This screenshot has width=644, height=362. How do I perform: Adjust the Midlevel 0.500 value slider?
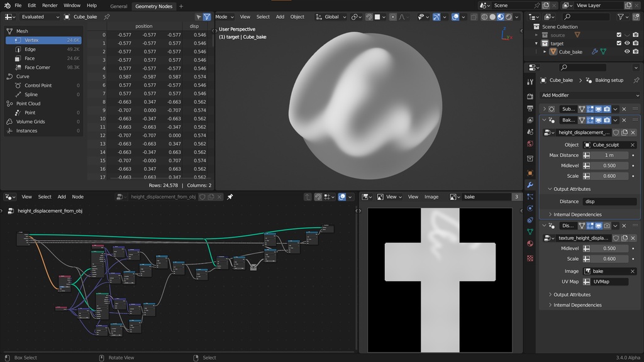tap(609, 165)
